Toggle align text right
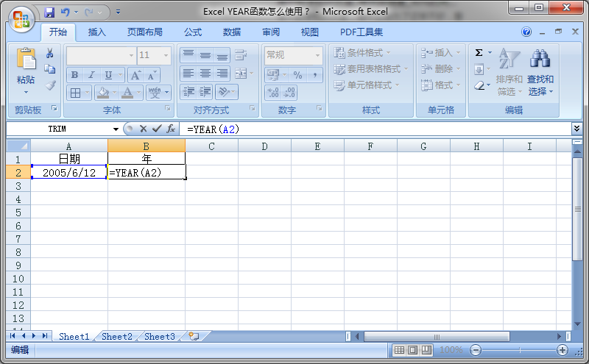 [222, 74]
